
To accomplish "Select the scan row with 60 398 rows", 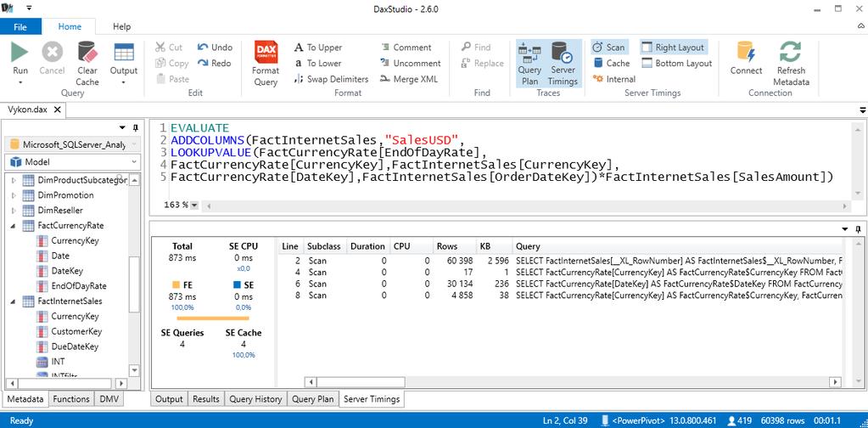I will pos(561,260).
